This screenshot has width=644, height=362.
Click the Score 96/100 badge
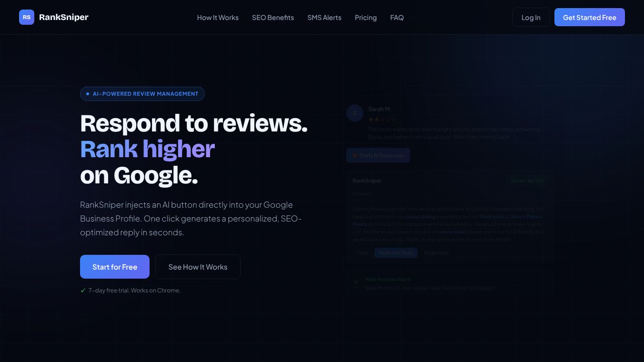click(x=527, y=181)
